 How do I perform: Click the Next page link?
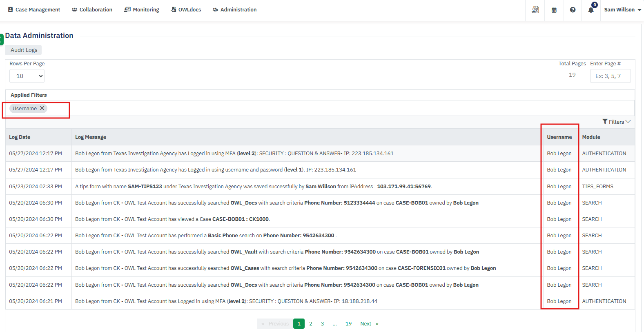pos(369,324)
